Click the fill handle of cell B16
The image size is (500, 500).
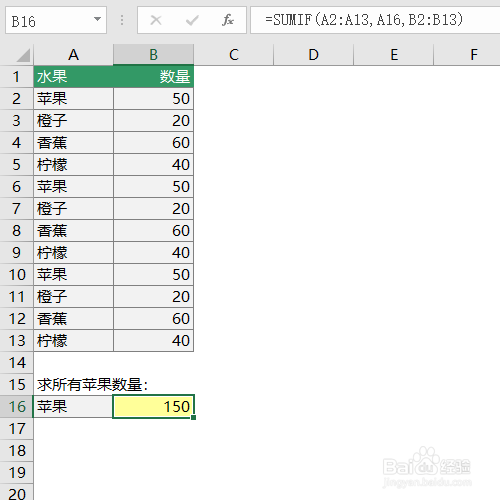click(194, 417)
